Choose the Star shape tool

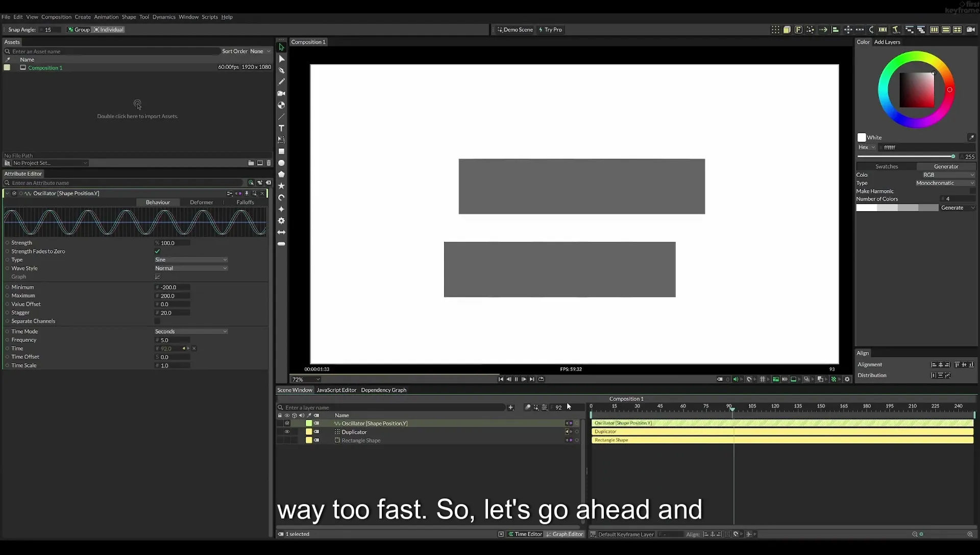(281, 186)
